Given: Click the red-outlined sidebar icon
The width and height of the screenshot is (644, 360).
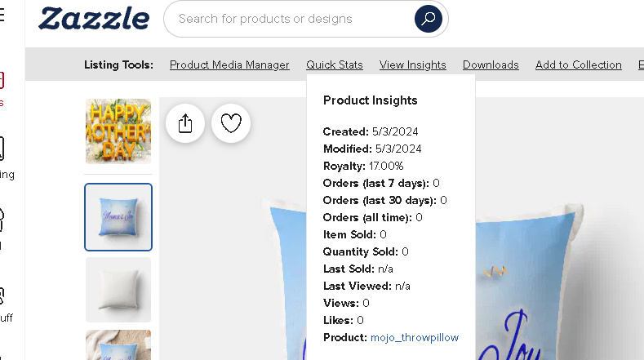Looking at the screenshot, I should (x=2, y=80).
